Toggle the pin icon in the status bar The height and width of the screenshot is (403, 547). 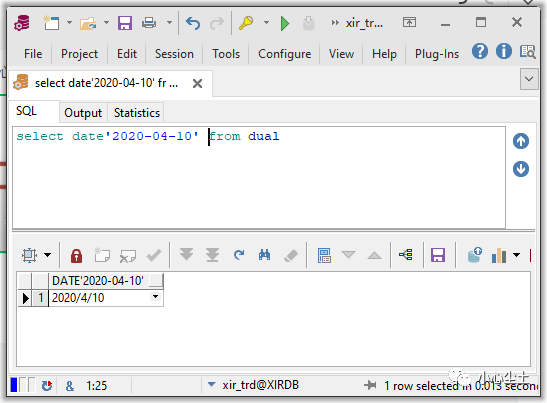(x=370, y=385)
